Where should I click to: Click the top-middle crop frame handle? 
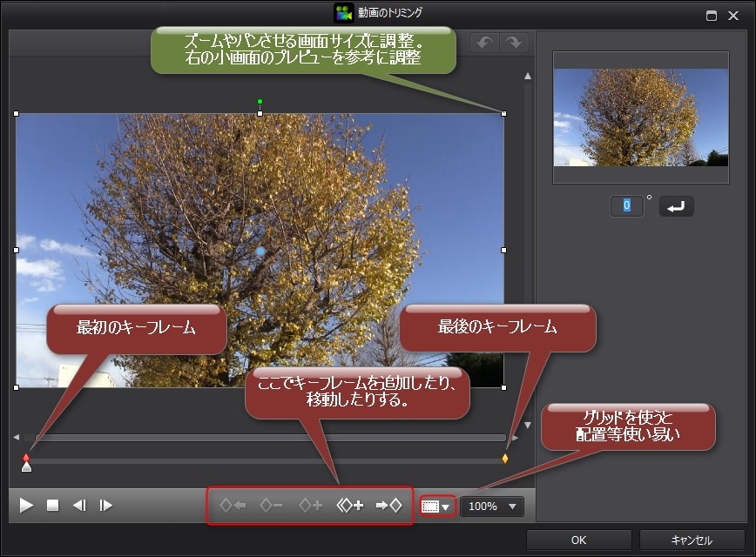(260, 114)
